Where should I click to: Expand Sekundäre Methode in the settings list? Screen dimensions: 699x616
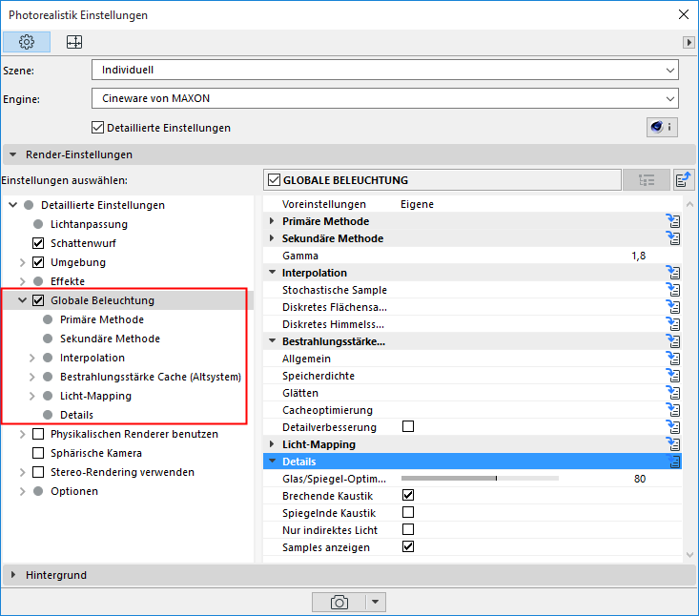(272, 238)
